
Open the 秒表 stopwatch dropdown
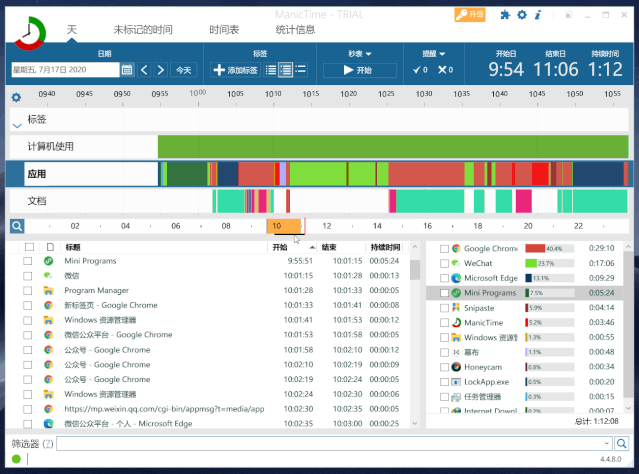coord(359,53)
